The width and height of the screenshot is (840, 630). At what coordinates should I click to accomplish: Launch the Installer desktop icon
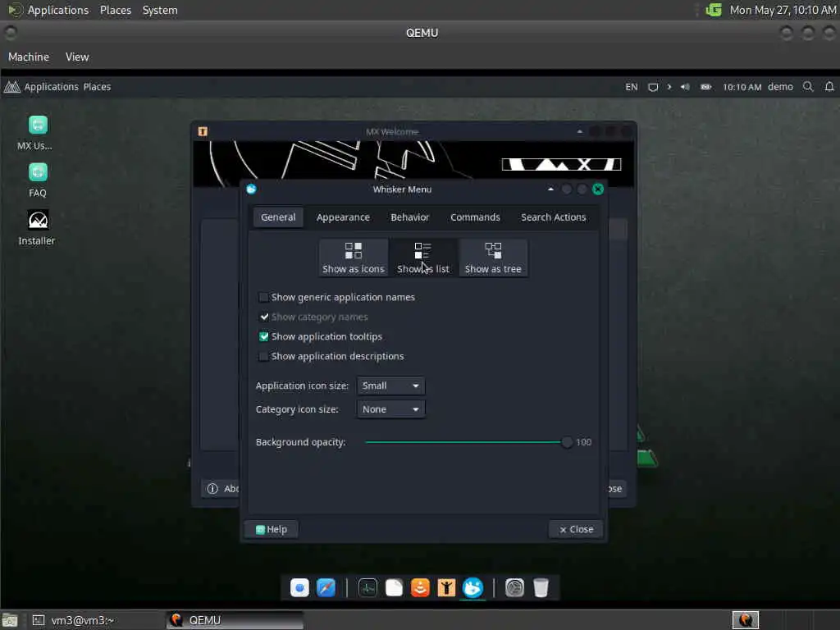38,228
